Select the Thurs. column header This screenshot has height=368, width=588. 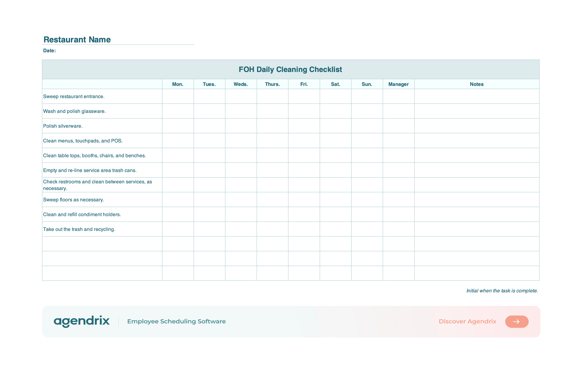click(272, 84)
